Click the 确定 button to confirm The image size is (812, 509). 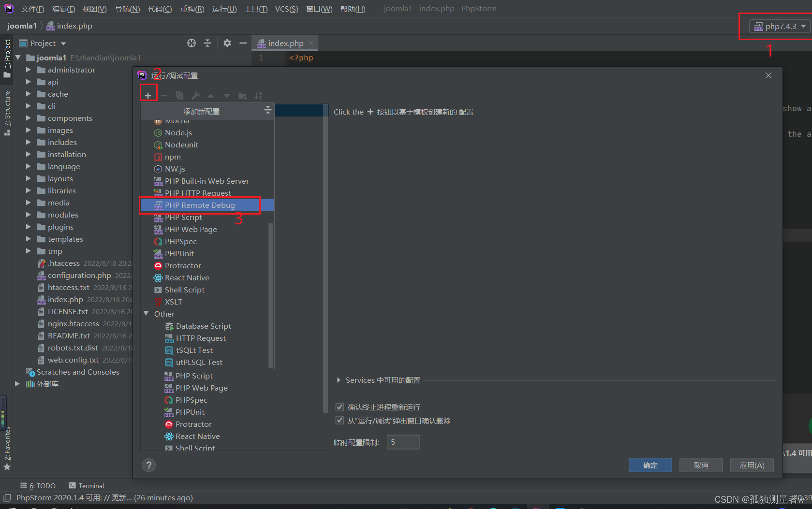point(650,465)
